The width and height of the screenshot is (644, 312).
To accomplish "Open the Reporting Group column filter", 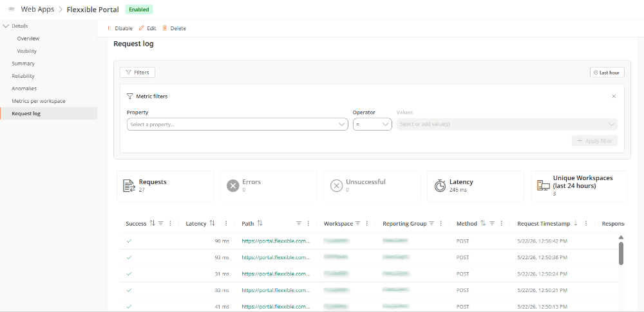I will click(x=431, y=223).
